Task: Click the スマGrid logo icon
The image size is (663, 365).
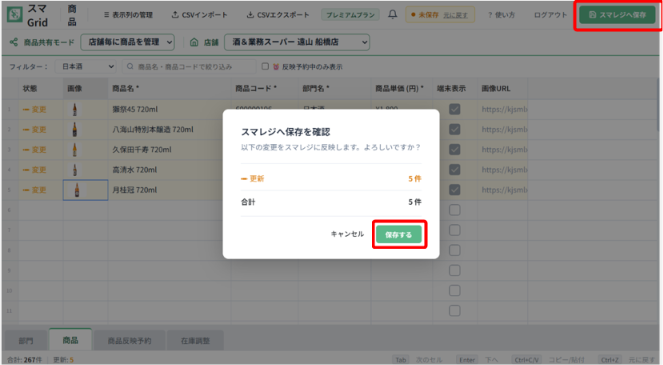Action: [x=14, y=15]
